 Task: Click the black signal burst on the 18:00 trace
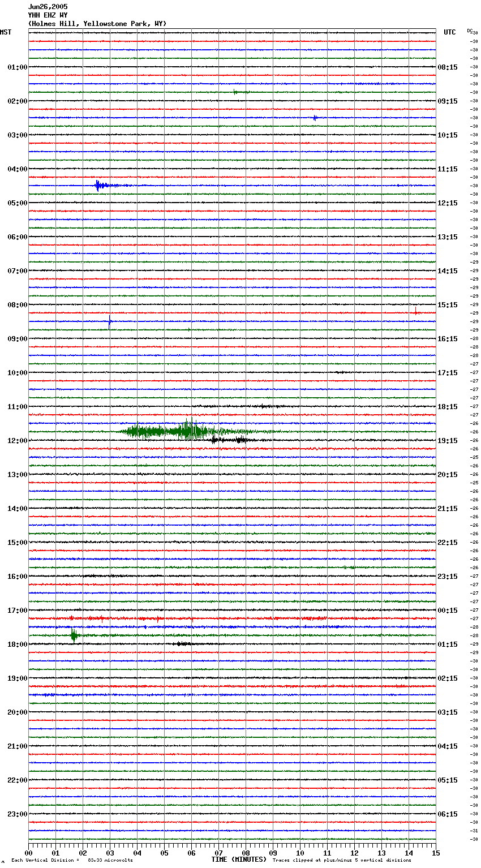184,644
